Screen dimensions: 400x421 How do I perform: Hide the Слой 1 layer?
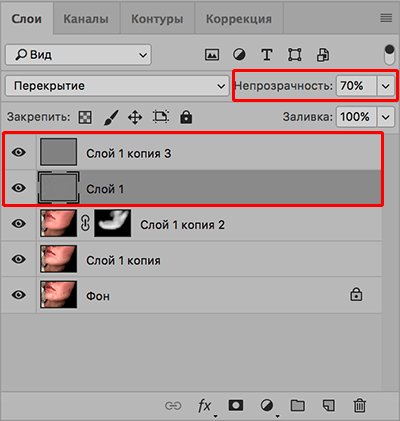point(19,188)
